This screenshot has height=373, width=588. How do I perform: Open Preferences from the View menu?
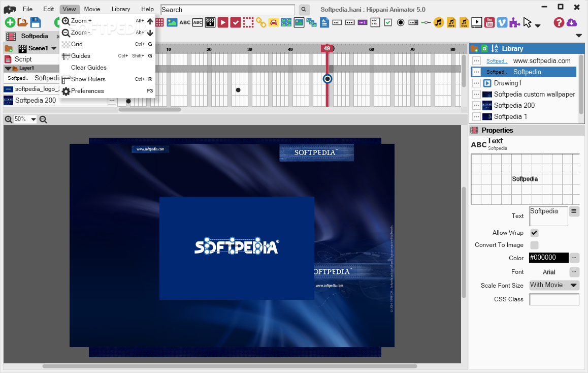pyautogui.click(x=107, y=91)
